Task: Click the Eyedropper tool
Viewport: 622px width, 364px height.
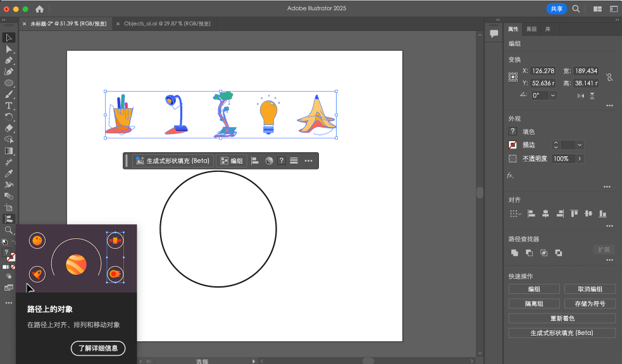Action: tap(8, 173)
